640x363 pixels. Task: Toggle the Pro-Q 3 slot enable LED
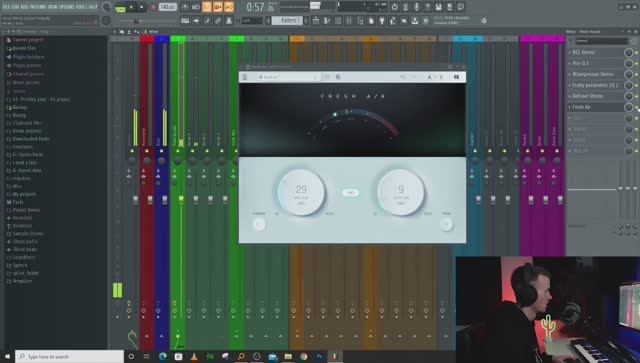coord(636,63)
